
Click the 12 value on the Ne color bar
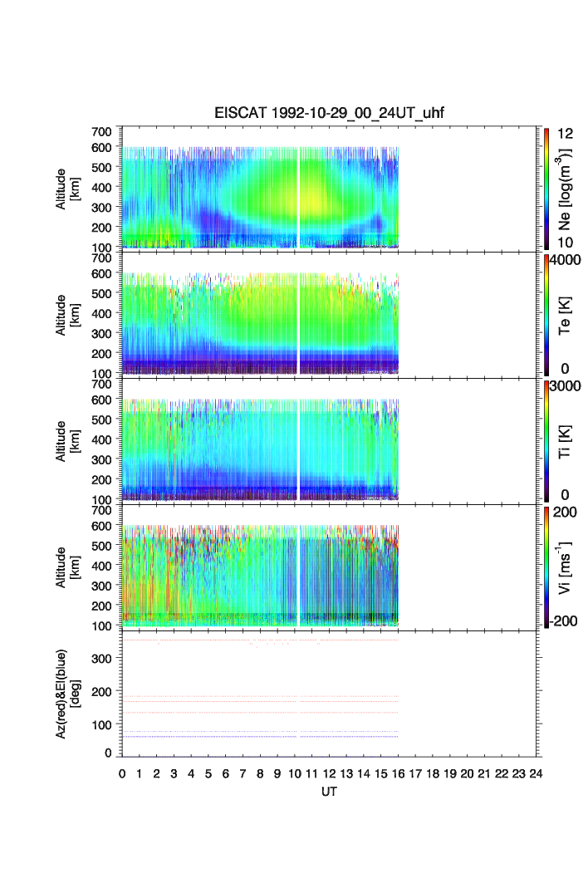click(x=565, y=134)
